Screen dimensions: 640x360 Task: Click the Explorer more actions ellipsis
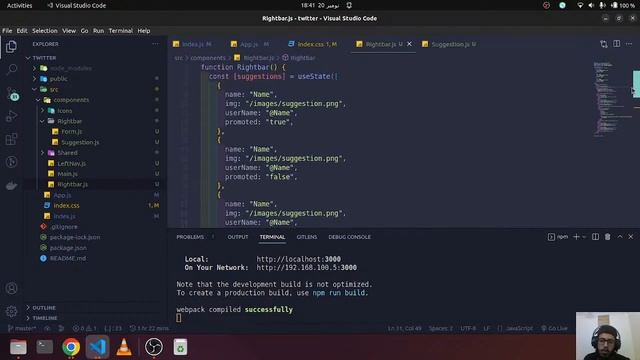156,44
